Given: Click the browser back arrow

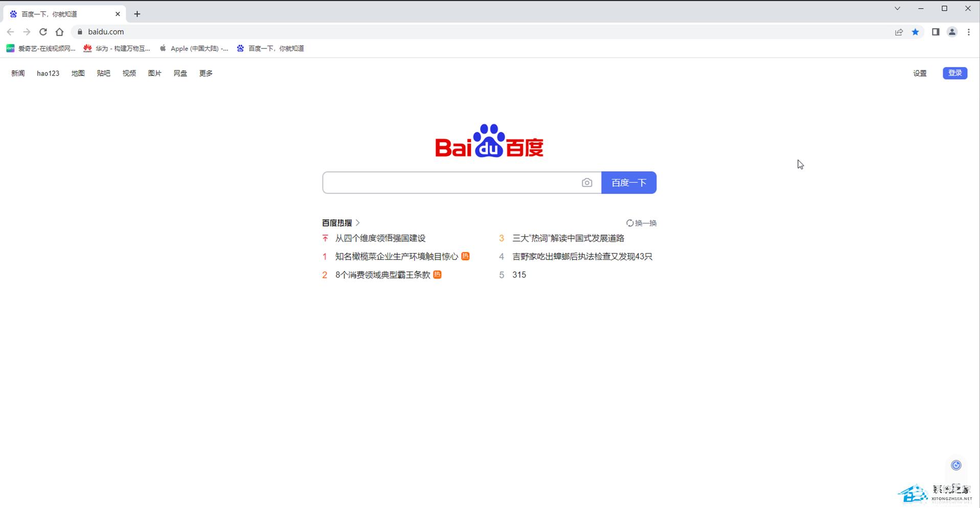Looking at the screenshot, I should coord(10,32).
